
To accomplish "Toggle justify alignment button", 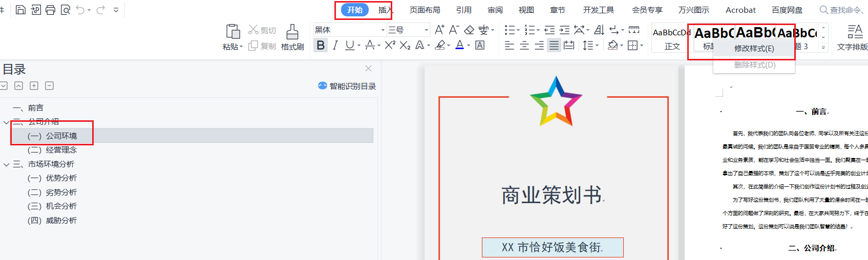I will pyautogui.click(x=554, y=46).
